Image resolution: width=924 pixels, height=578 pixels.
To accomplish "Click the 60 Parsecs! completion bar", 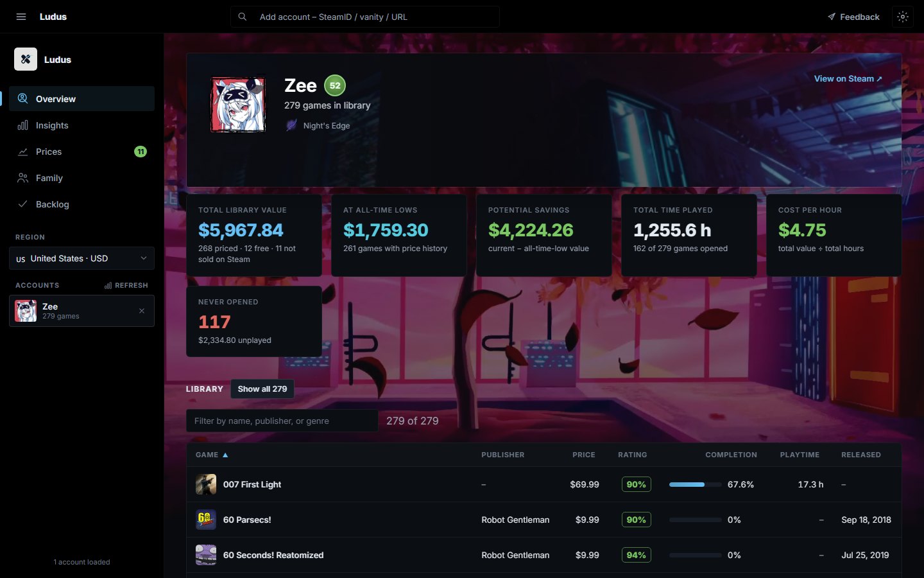I will click(696, 520).
